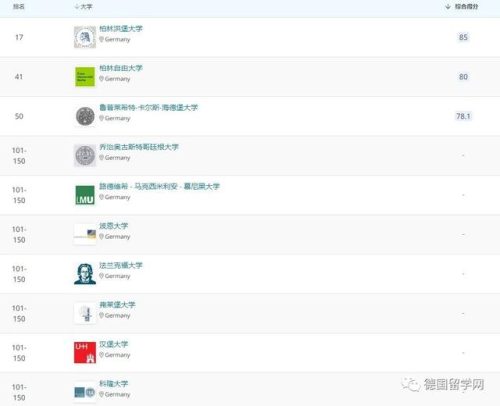Click rank 101-150 in the 法兰克福大学 row
Image resolution: width=500 pixels, height=406 pixels.
coord(19,274)
